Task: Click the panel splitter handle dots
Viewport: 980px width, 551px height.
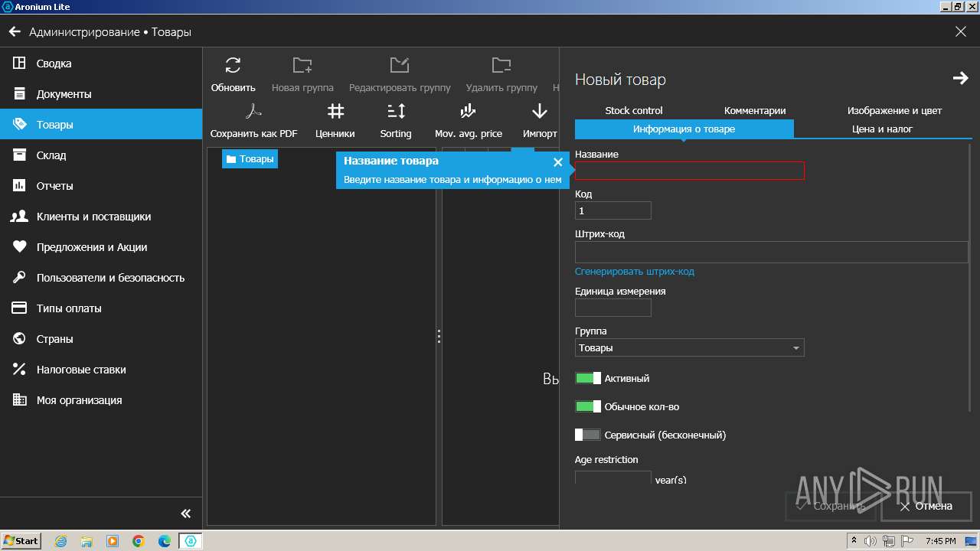Action: tap(439, 336)
